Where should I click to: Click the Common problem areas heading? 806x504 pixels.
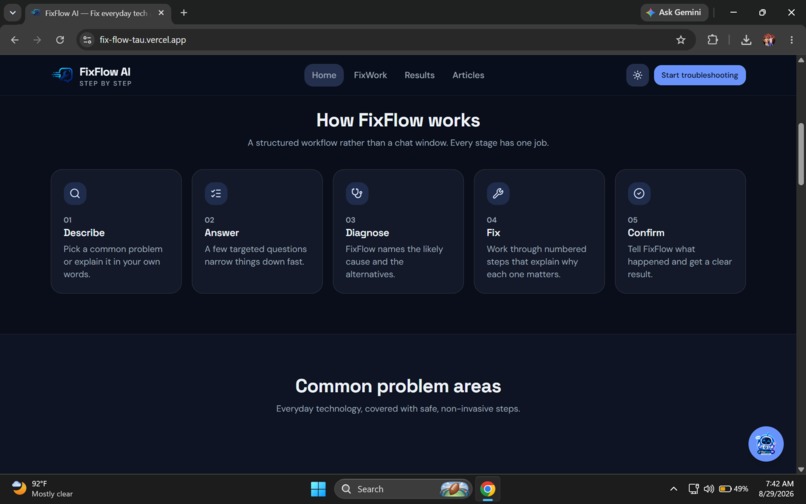[x=398, y=386]
